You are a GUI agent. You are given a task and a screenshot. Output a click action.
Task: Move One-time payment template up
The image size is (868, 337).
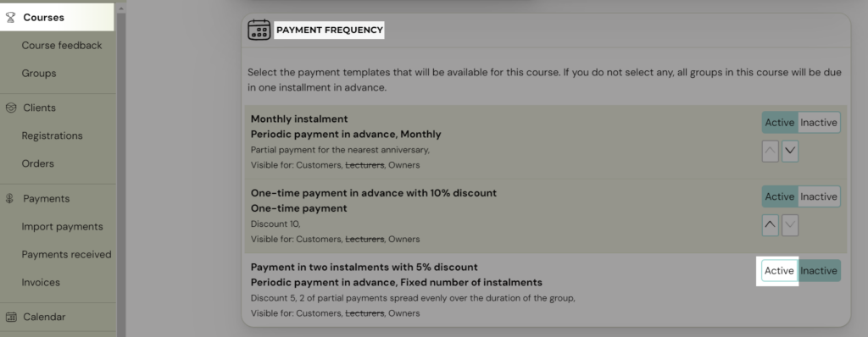(x=770, y=225)
